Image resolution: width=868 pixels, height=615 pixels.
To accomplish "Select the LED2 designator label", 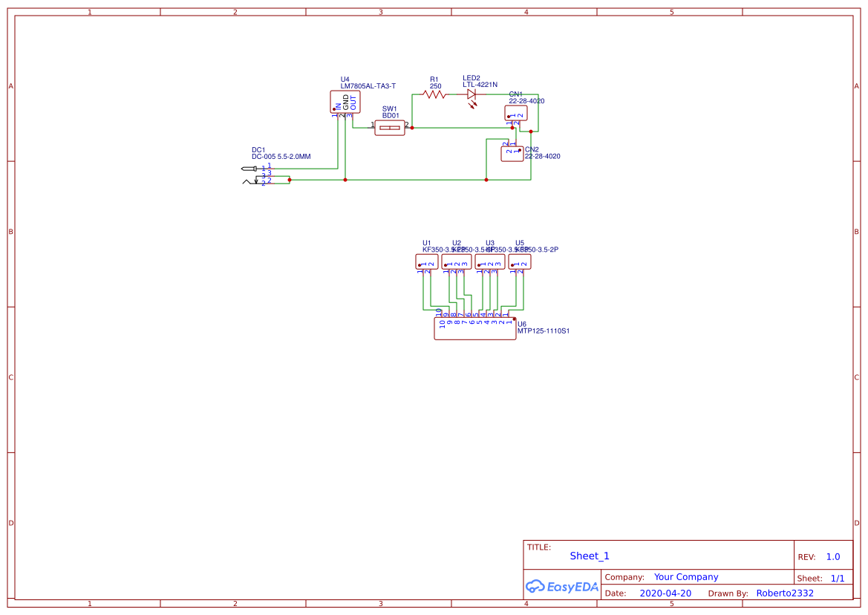I will point(471,79).
